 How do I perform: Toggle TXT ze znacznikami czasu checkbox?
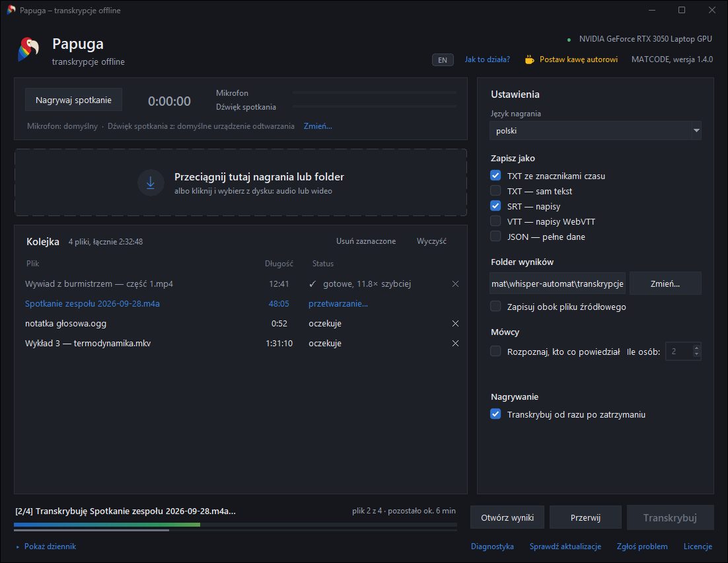(495, 176)
